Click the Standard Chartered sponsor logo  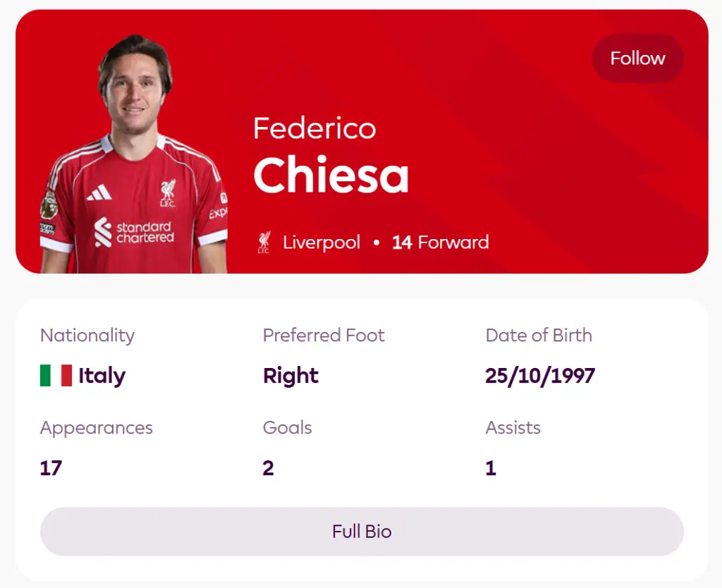(134, 232)
